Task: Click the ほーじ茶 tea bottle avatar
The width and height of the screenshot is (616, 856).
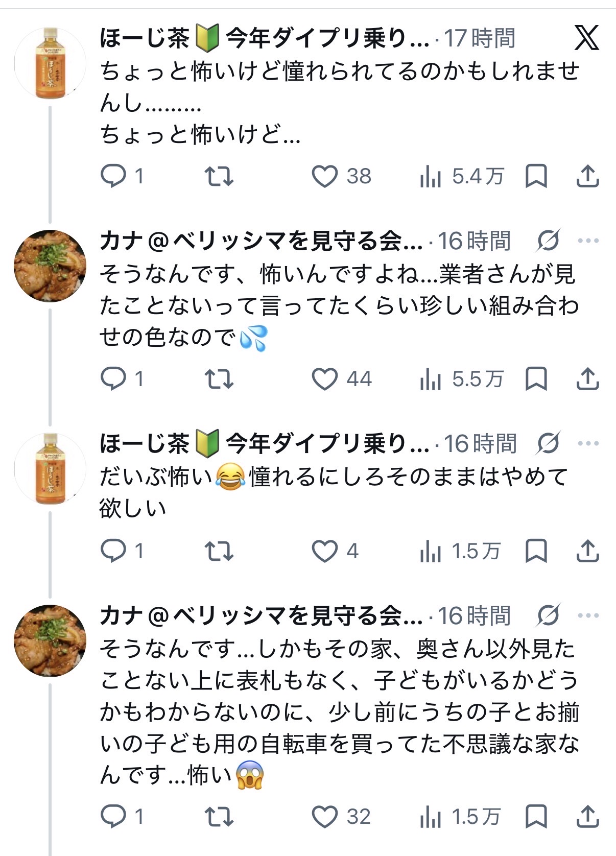Action: 50,63
